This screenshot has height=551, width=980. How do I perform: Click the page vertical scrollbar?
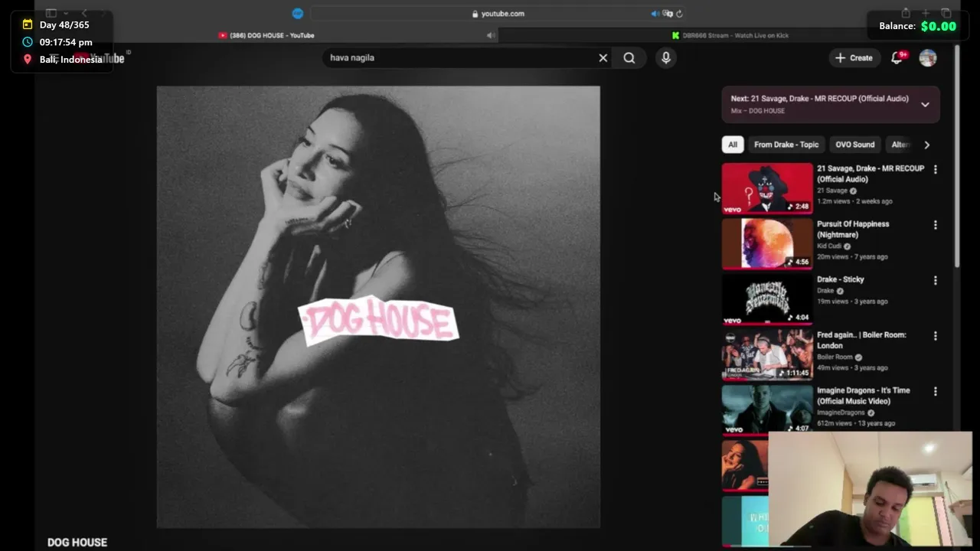pyautogui.click(x=957, y=157)
